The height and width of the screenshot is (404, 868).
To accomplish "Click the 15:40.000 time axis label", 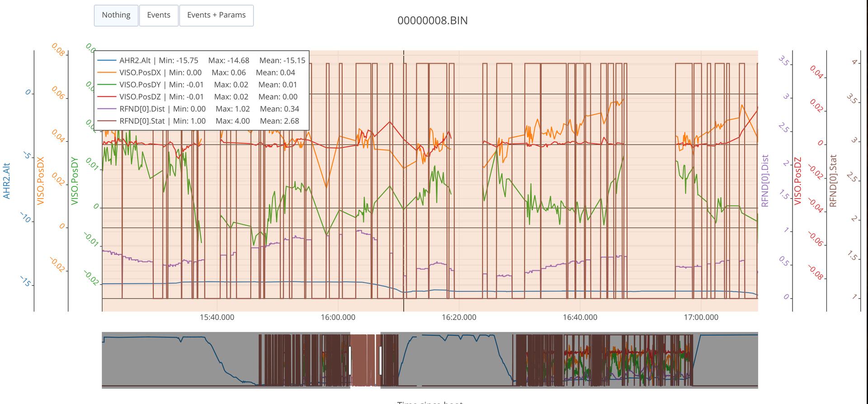I will point(217,318).
